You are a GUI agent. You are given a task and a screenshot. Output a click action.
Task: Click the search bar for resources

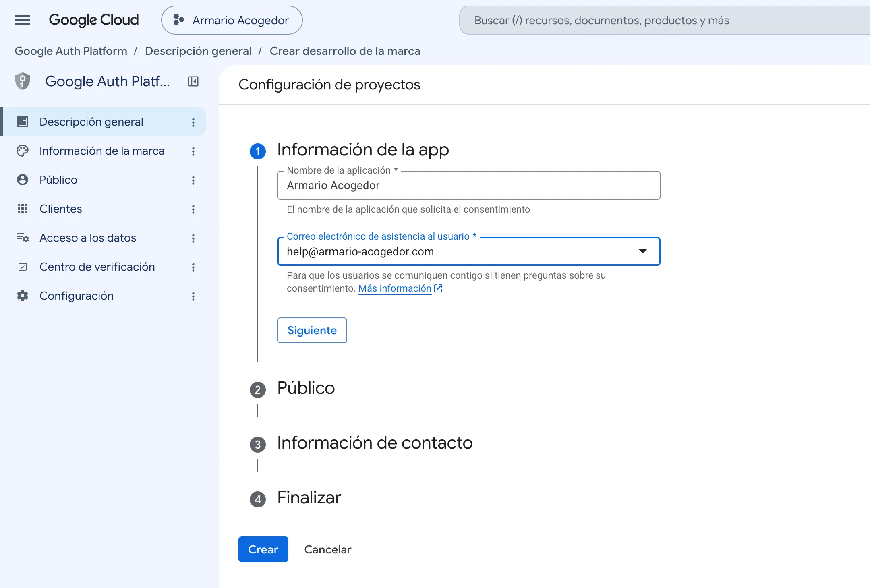coord(665,20)
